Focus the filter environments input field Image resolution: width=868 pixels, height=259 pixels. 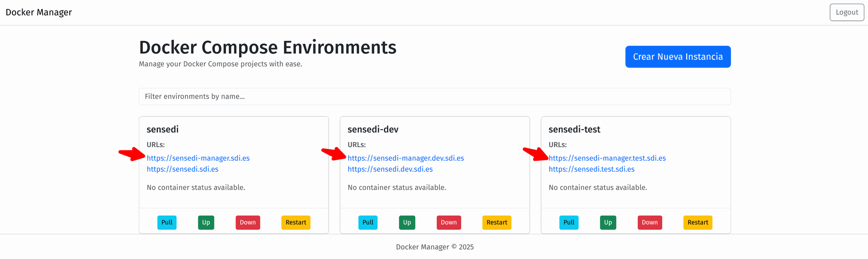pos(434,96)
